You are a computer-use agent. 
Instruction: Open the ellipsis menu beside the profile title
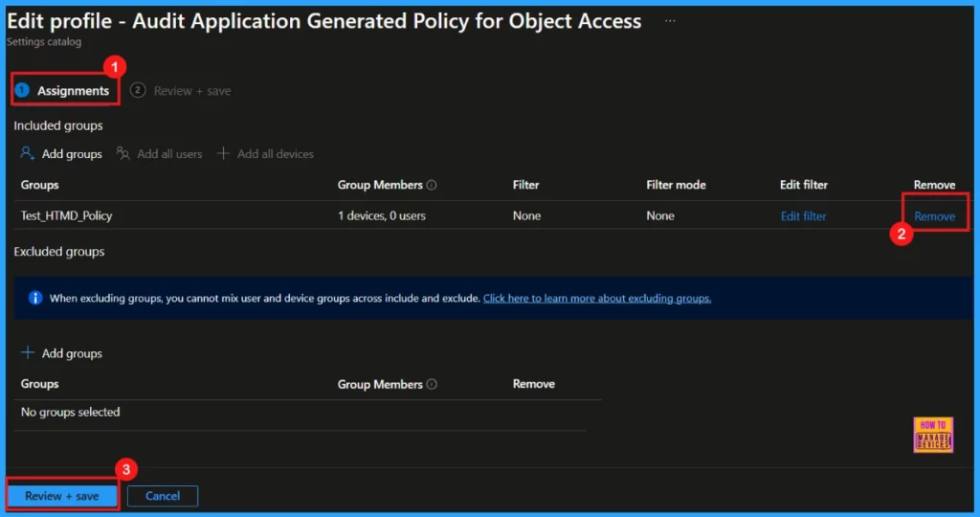pyautogui.click(x=669, y=21)
